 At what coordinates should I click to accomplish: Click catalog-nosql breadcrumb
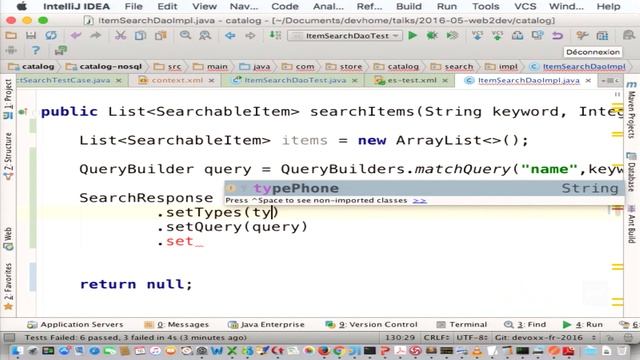[104, 66]
